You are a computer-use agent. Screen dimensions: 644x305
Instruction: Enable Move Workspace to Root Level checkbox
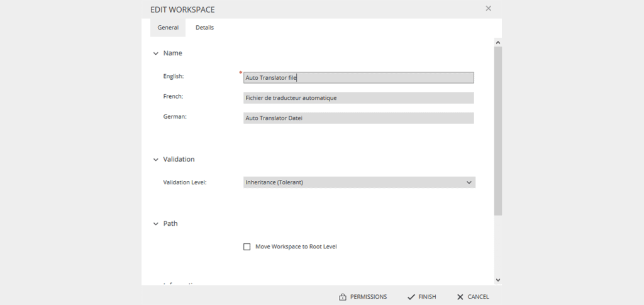point(247,247)
